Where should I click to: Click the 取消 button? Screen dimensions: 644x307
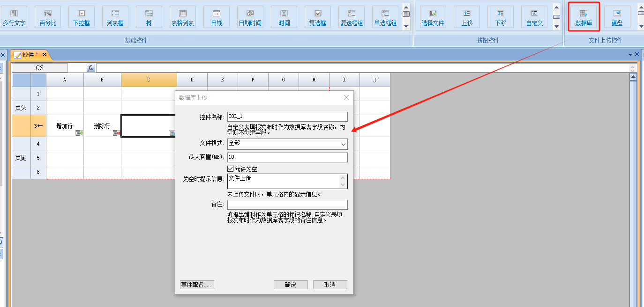(330, 285)
